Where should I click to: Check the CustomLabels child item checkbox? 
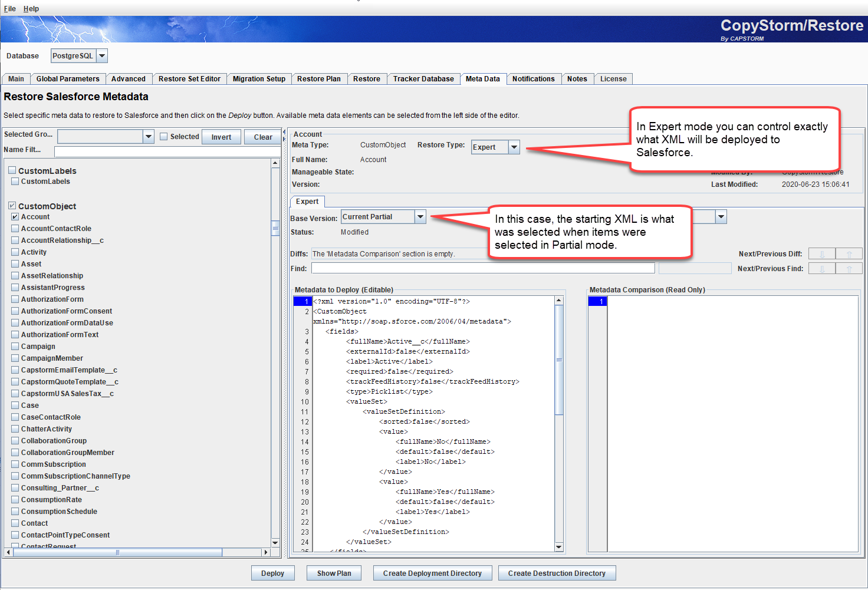click(x=15, y=182)
